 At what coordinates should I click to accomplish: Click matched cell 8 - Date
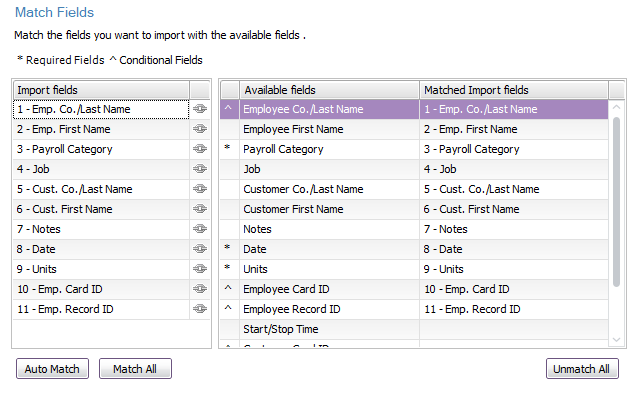(514, 249)
